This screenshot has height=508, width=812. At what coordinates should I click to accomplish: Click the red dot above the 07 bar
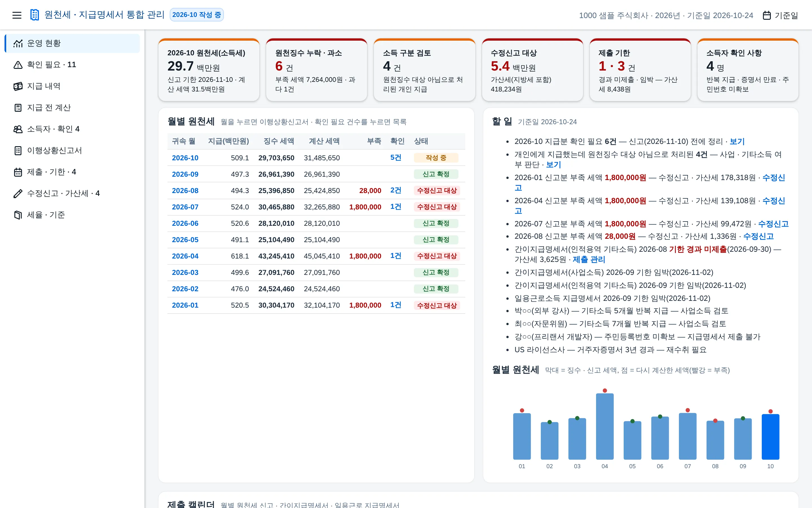click(687, 410)
